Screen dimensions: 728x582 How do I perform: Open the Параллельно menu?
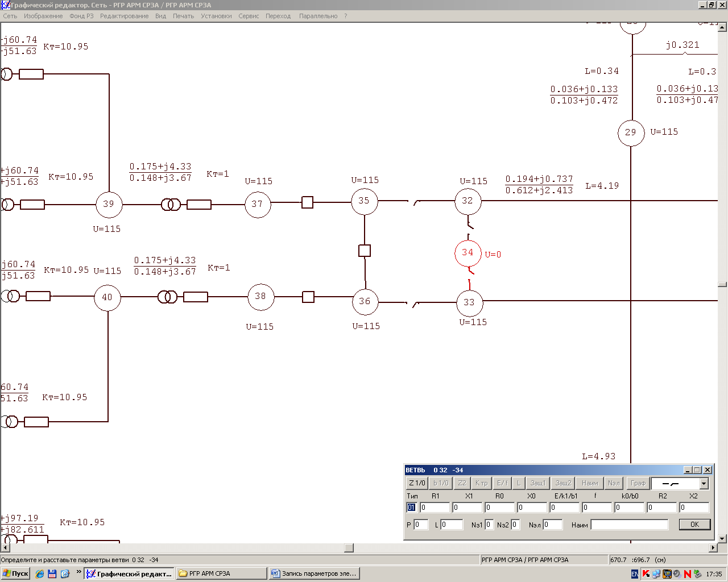click(318, 16)
